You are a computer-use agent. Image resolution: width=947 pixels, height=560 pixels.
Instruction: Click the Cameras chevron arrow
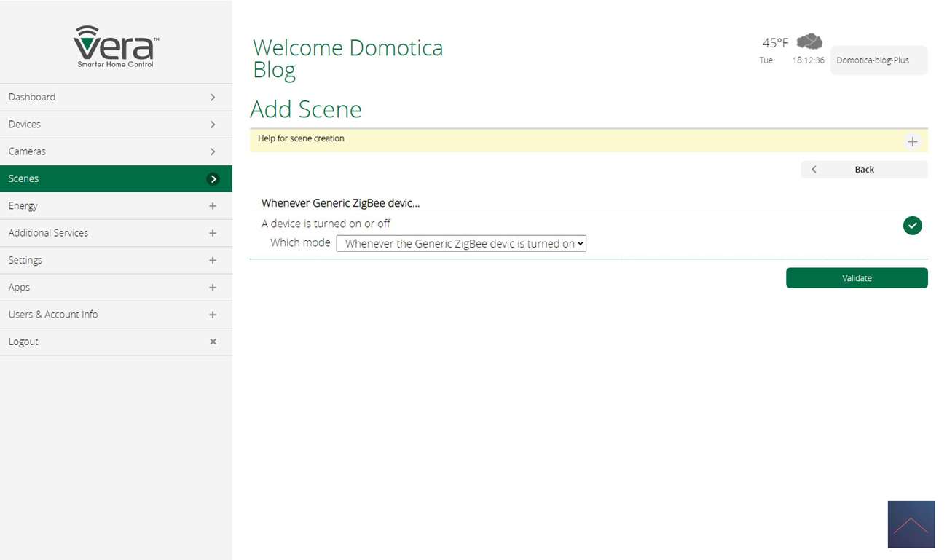213,151
